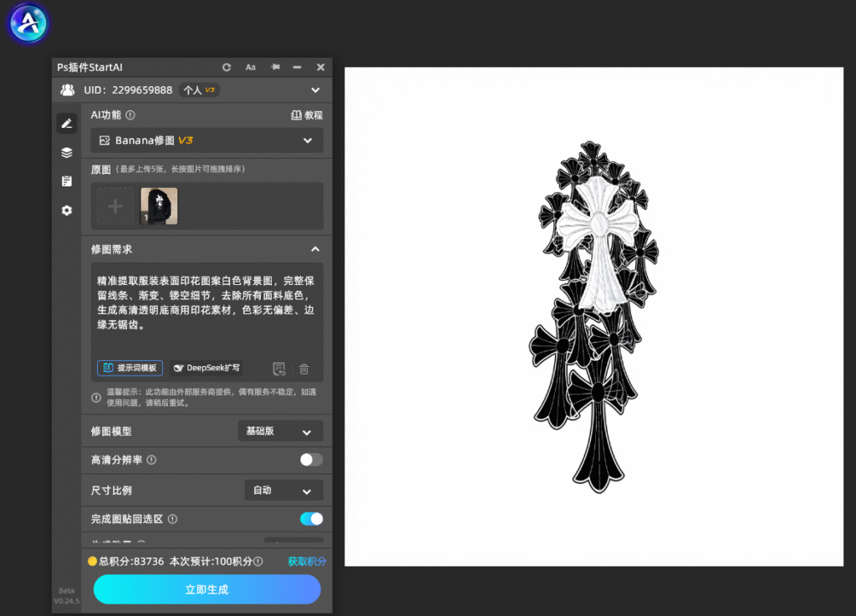Add a new source image with plus box

[x=115, y=206]
